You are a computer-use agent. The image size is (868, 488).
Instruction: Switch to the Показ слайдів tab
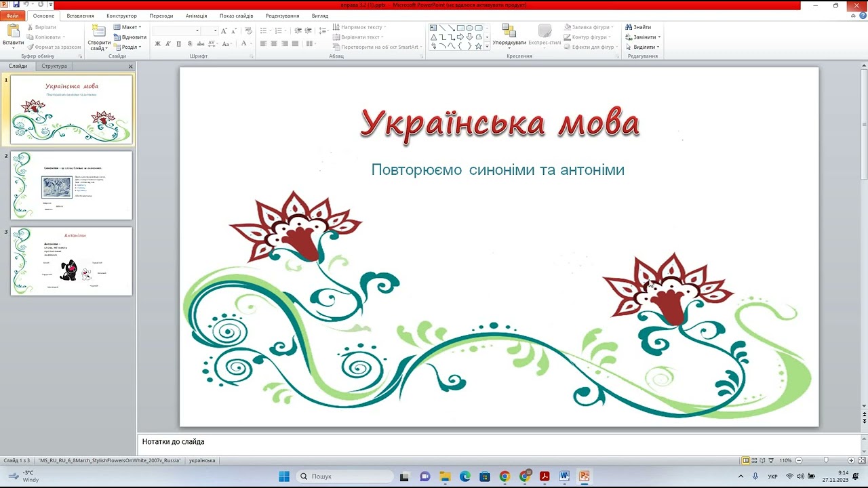(x=236, y=16)
